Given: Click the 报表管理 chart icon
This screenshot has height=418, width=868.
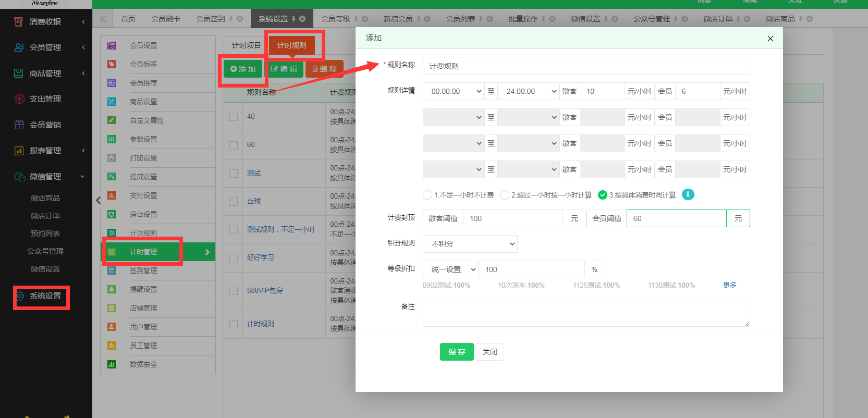Looking at the screenshot, I should [19, 151].
